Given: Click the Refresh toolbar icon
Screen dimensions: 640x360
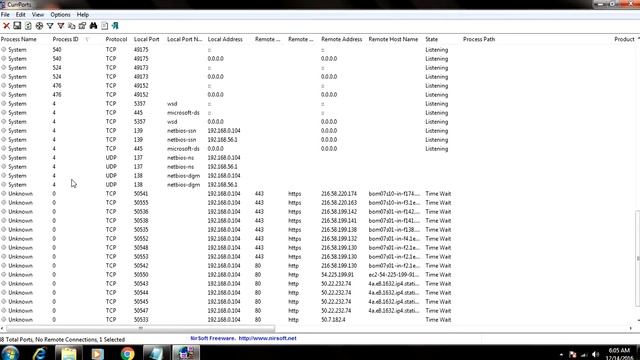Looking at the screenshot, I should tap(28, 26).
